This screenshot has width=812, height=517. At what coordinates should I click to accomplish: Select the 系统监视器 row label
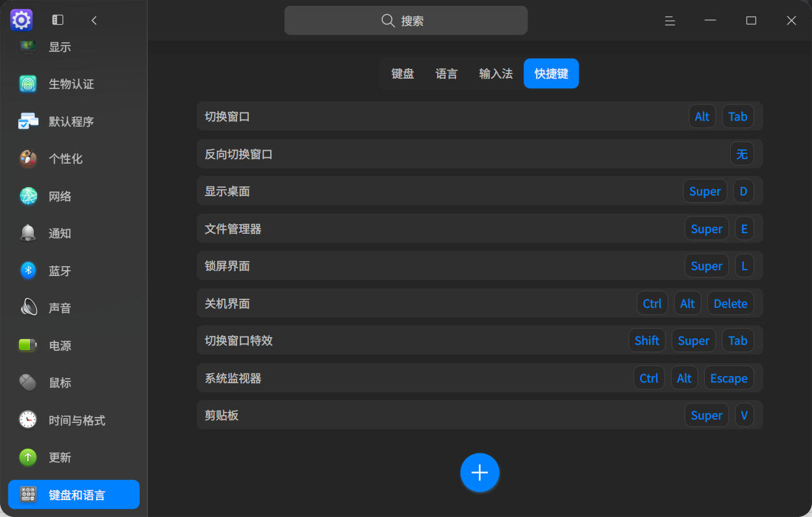pyautogui.click(x=233, y=379)
